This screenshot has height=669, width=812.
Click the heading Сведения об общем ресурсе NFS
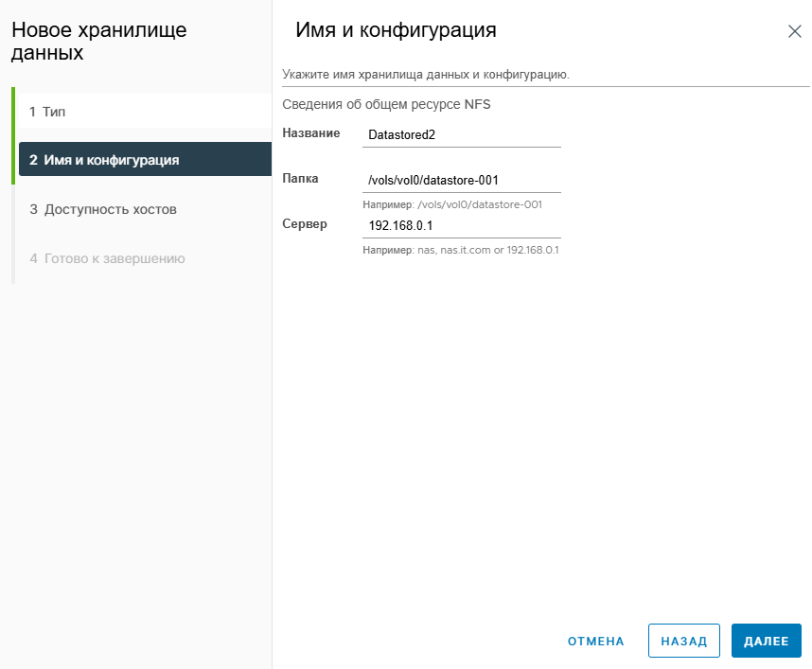point(386,105)
